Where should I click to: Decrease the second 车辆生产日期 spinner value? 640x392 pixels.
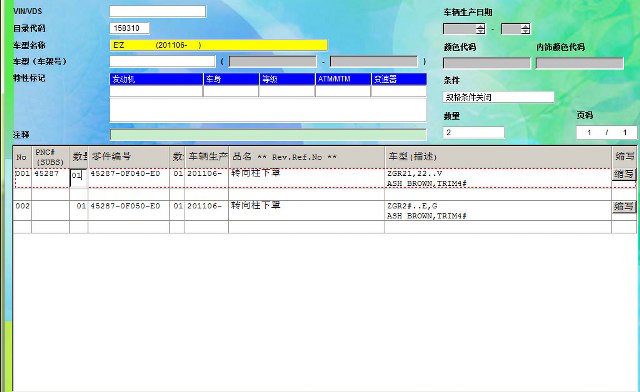click(x=525, y=31)
